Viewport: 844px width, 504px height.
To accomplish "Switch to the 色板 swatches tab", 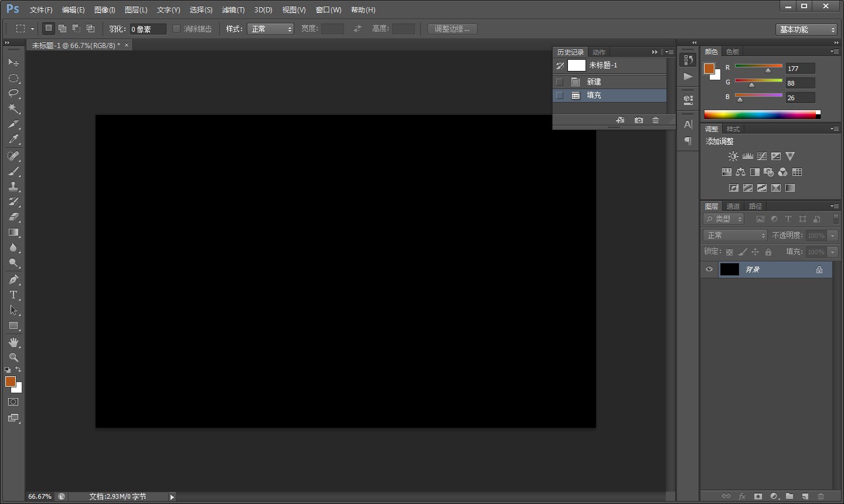I will click(733, 52).
